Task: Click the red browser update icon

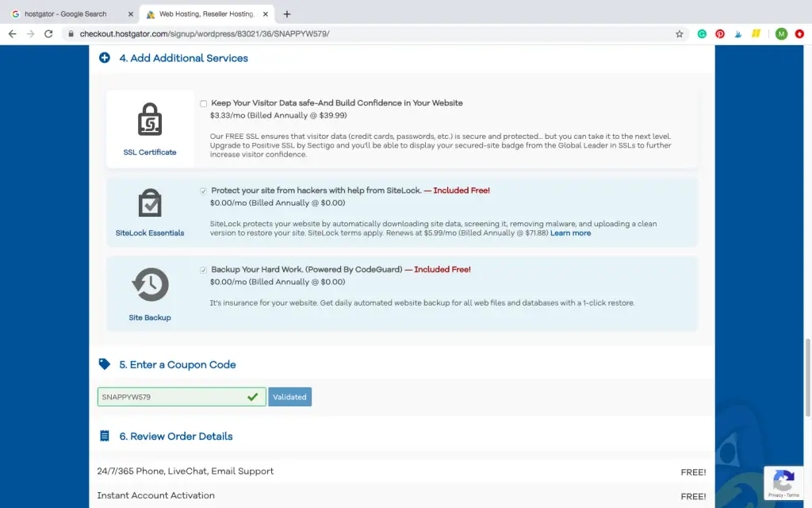Action: pyautogui.click(x=799, y=33)
